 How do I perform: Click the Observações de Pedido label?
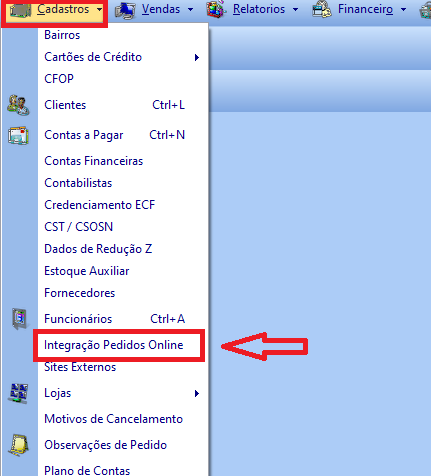[106, 445]
